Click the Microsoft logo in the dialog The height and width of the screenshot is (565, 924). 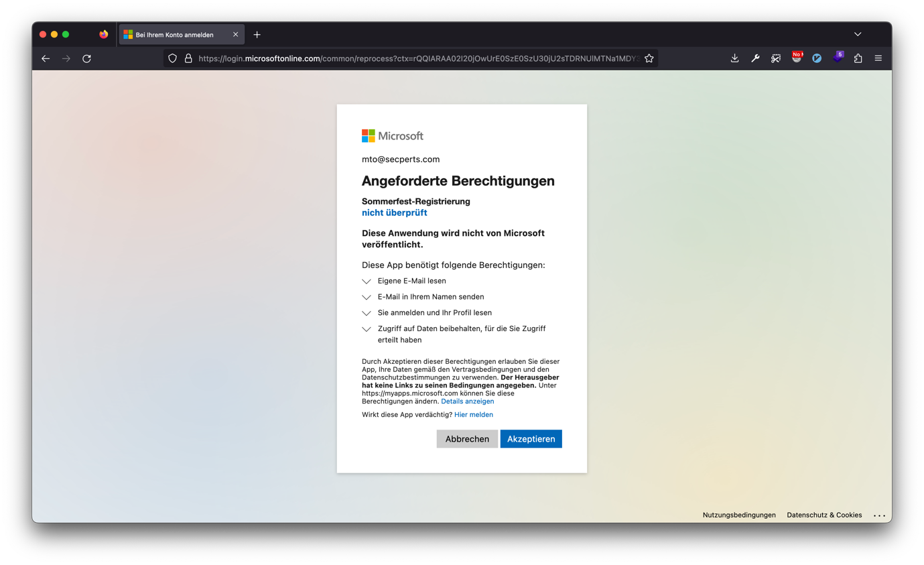tap(393, 136)
